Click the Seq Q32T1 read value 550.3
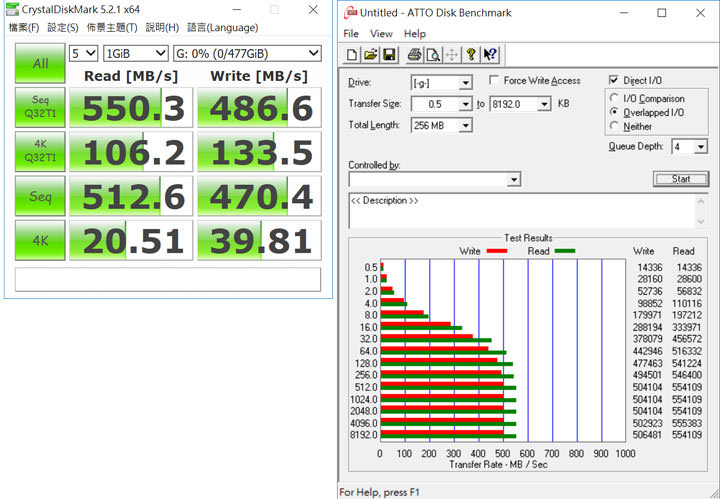 coord(131,108)
